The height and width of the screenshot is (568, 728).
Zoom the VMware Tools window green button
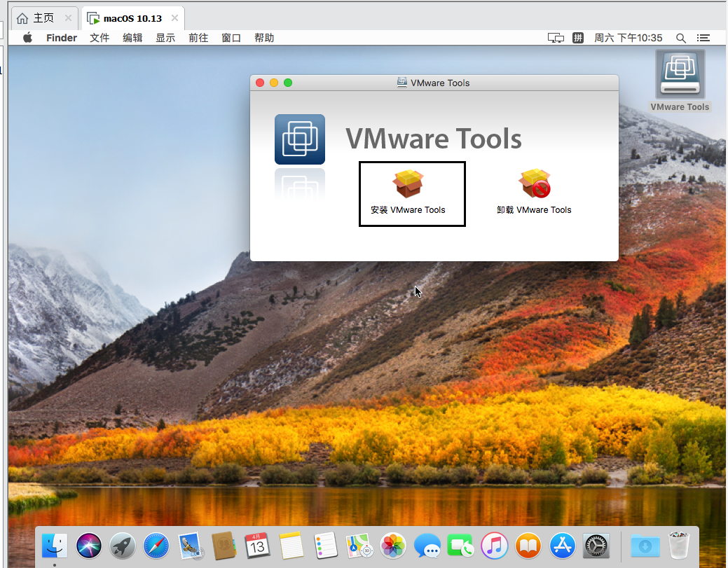coord(288,83)
